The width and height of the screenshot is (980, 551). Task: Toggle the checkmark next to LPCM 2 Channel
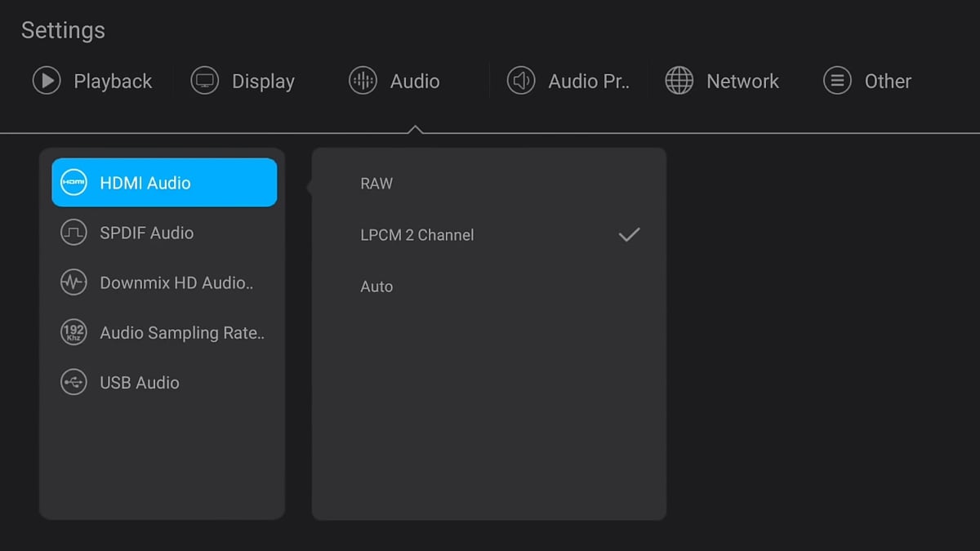[629, 235]
